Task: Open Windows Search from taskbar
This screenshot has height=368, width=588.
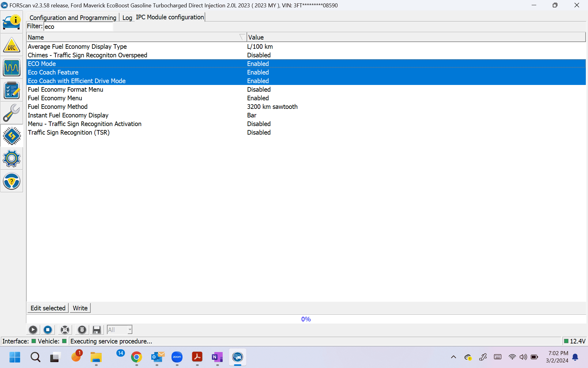Action: pyautogui.click(x=35, y=357)
